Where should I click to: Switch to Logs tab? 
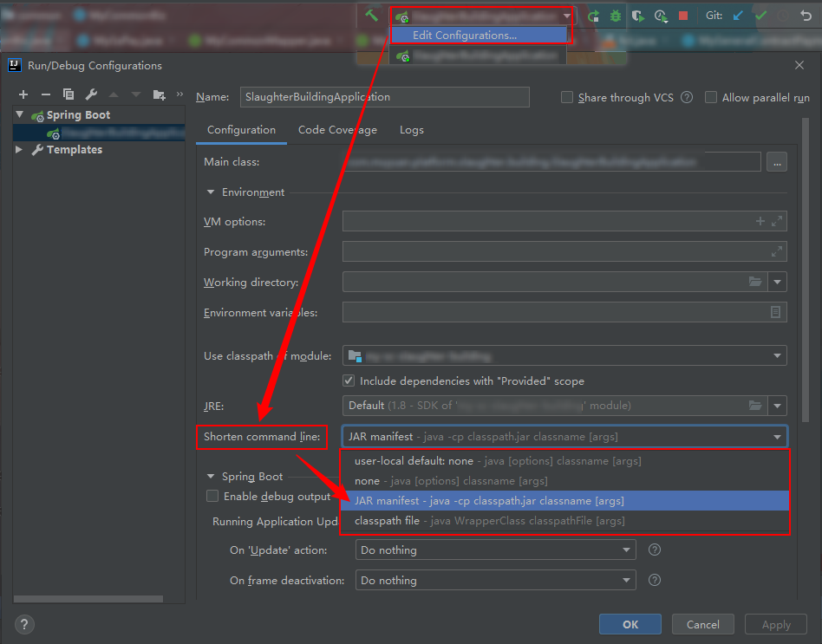[412, 130]
